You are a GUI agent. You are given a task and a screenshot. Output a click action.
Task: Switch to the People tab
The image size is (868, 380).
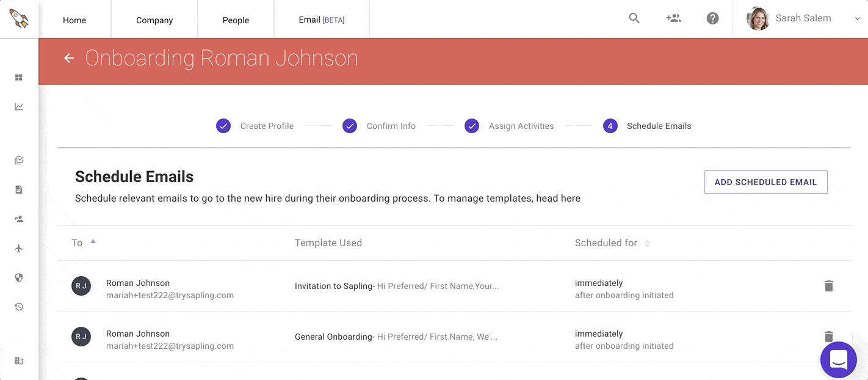pos(236,20)
